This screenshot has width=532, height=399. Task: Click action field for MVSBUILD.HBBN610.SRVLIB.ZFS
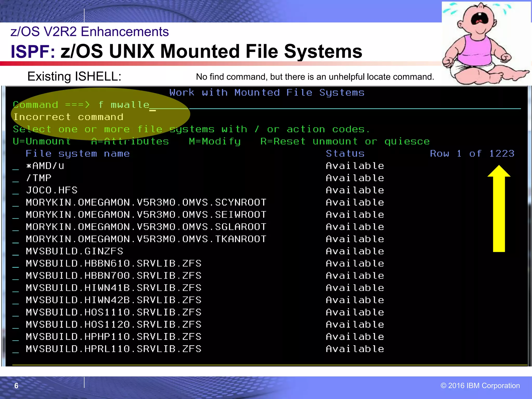[x=16, y=264]
